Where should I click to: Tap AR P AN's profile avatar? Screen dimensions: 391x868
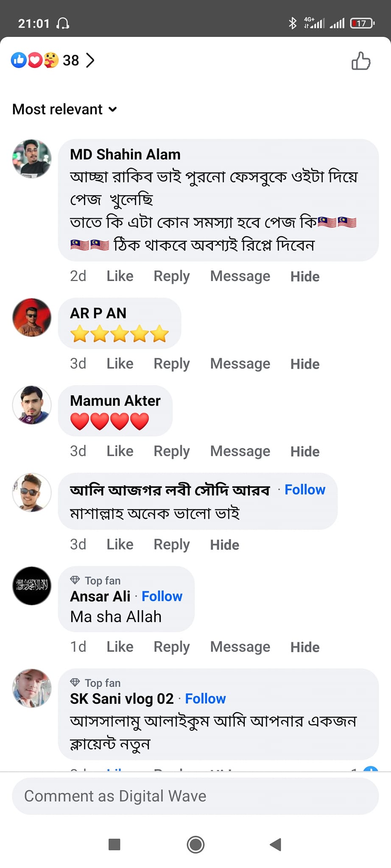(32, 317)
